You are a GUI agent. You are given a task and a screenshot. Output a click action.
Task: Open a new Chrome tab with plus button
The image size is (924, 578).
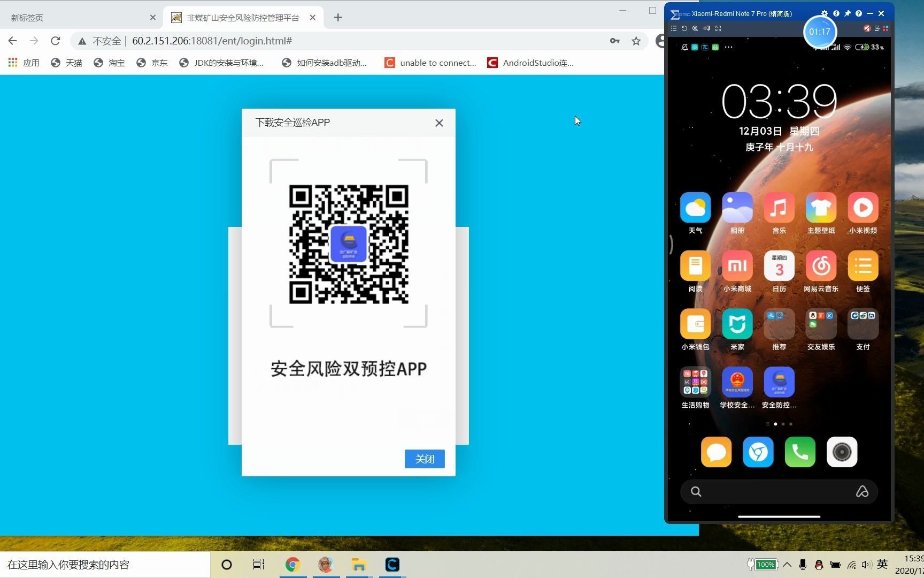tap(338, 18)
